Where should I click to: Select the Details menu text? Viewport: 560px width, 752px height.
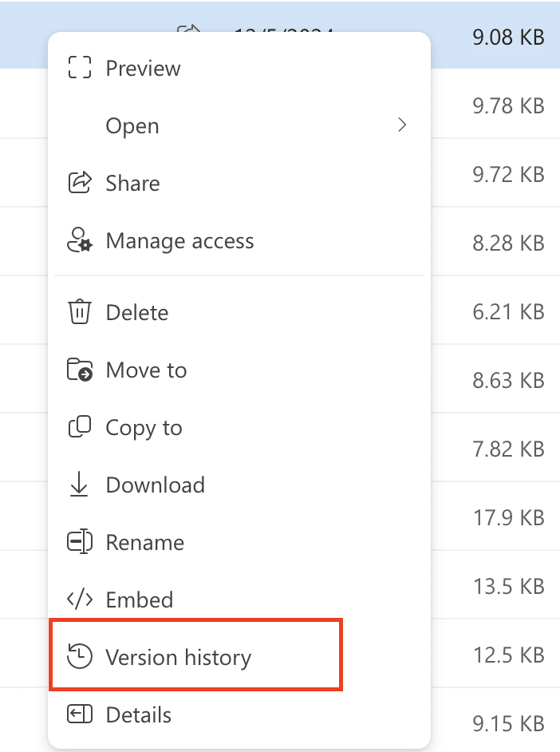(x=139, y=714)
